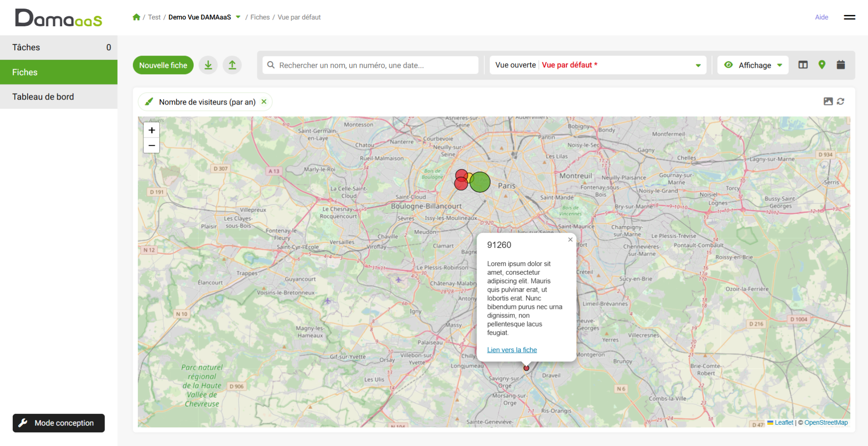This screenshot has width=868, height=446.
Task: Select the map pin view icon
Action: point(822,65)
